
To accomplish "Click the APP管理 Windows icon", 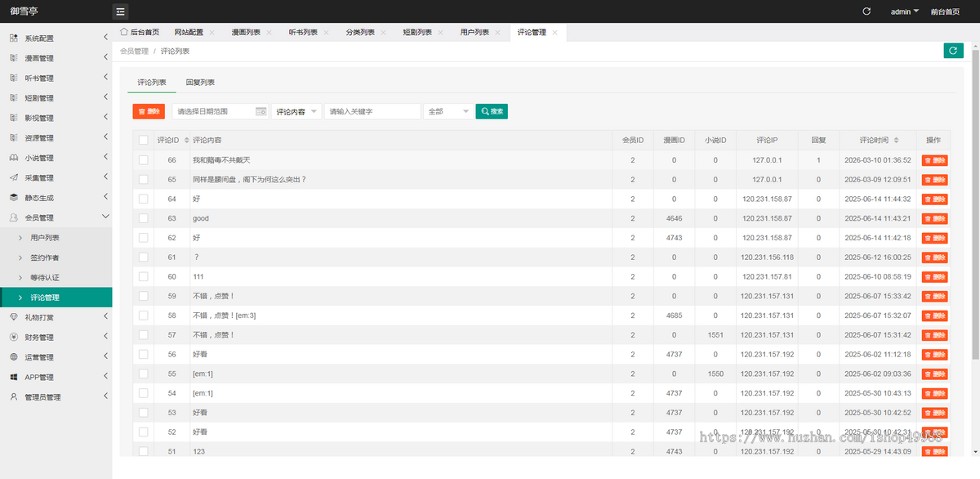I will 14,377.
